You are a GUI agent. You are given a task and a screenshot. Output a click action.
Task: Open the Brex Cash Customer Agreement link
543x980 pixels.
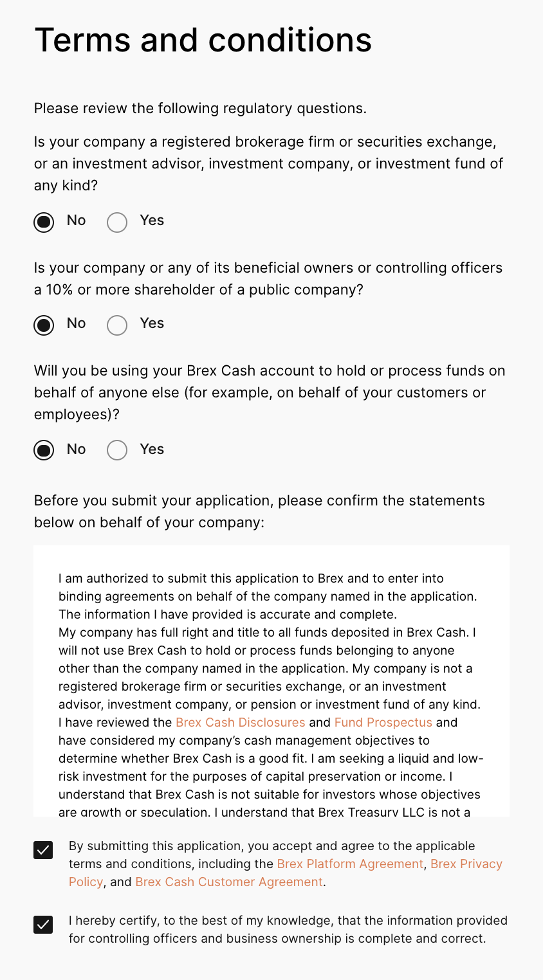pyautogui.click(x=228, y=882)
